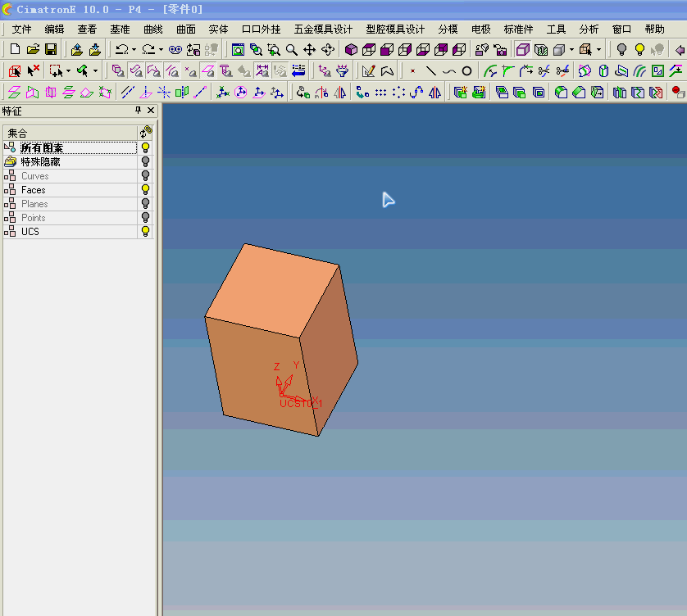687x616 pixels.
Task: Toggle visibility bulb for 特殊隐藏
Action: [145, 161]
